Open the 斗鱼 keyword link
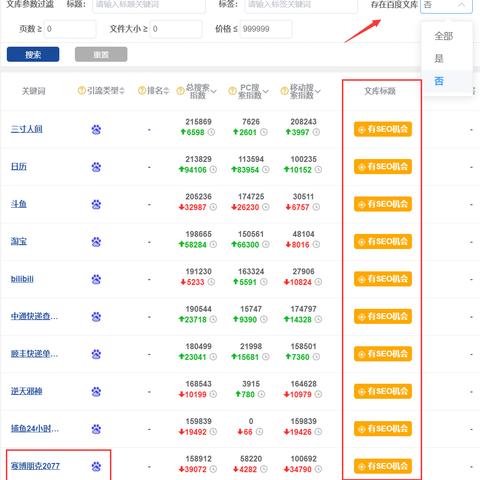The image size is (480, 480). click(x=19, y=204)
